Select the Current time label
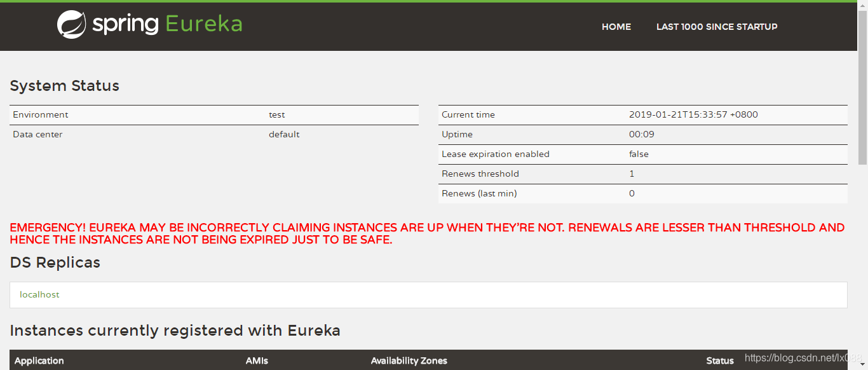868x370 pixels. [468, 114]
